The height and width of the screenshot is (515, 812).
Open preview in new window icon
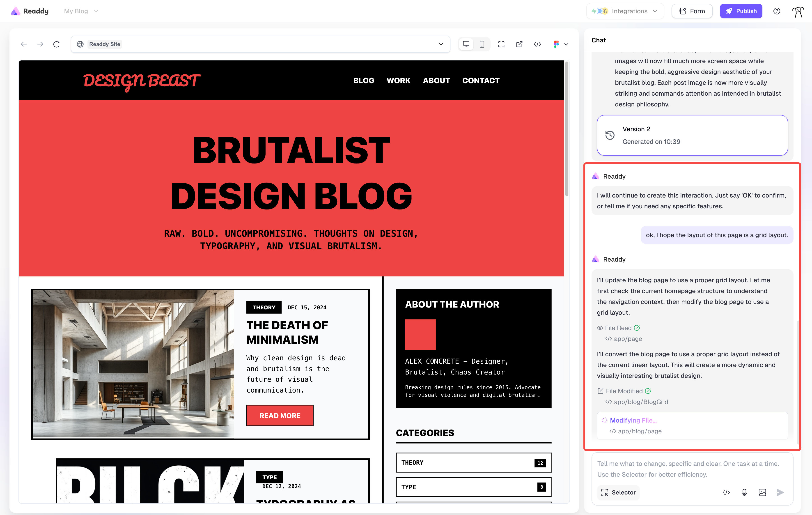[x=519, y=44]
